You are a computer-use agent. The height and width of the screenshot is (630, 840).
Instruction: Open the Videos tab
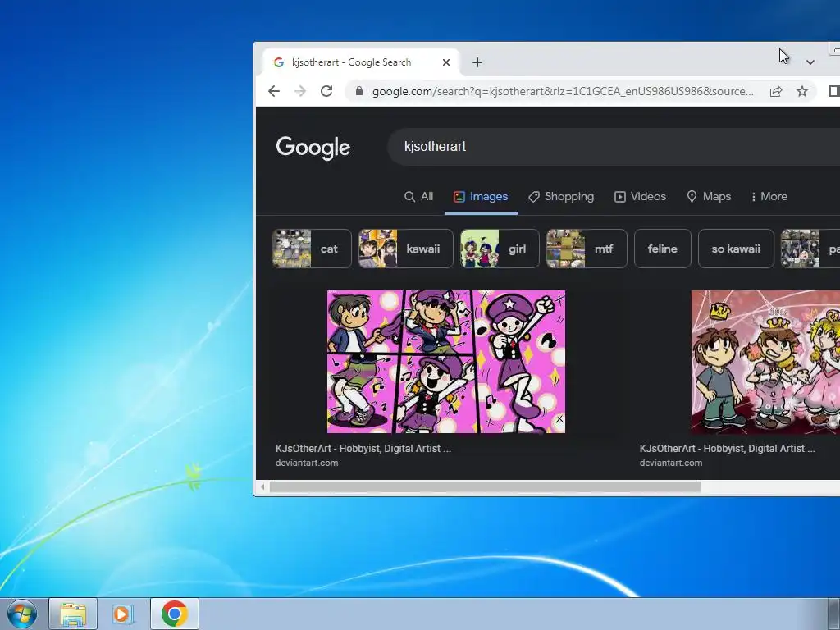640,197
